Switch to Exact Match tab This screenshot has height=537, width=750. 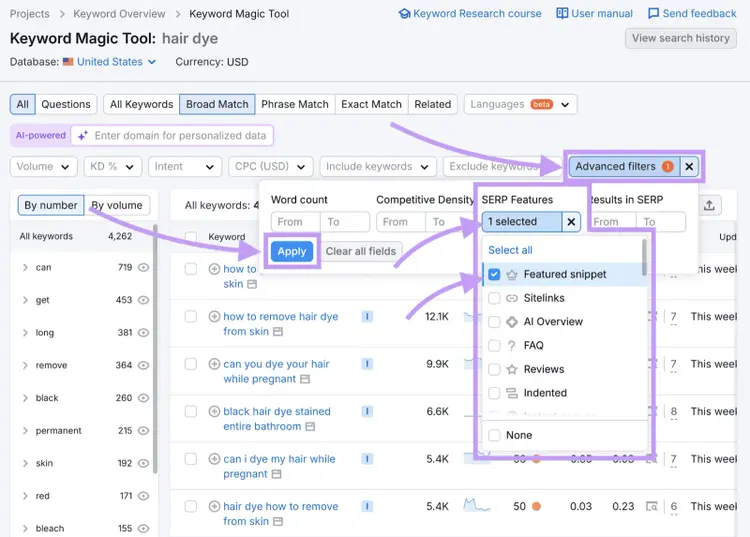pyautogui.click(x=371, y=104)
